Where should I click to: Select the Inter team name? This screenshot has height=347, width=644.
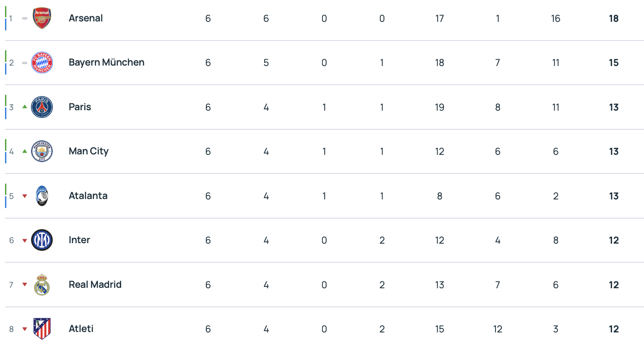79,240
